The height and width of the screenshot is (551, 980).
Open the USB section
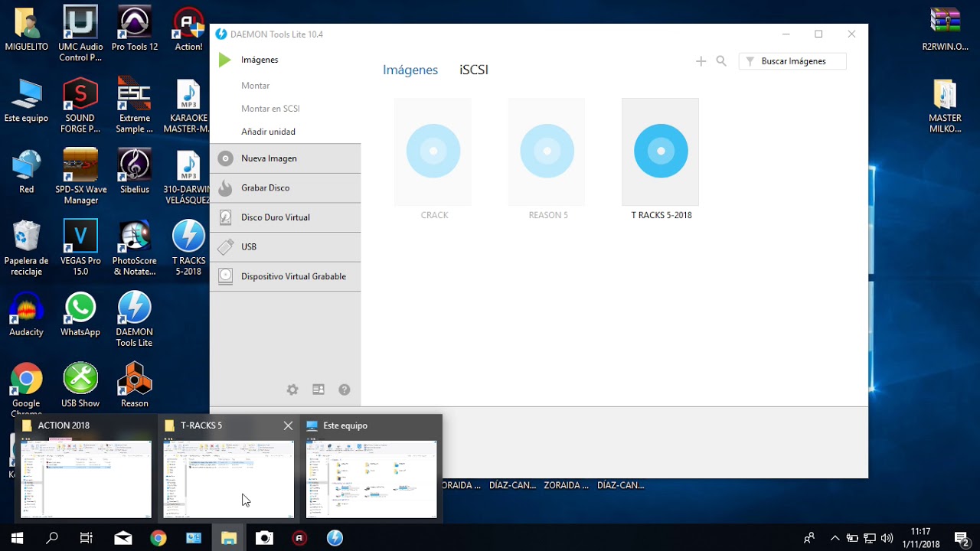pyautogui.click(x=286, y=247)
